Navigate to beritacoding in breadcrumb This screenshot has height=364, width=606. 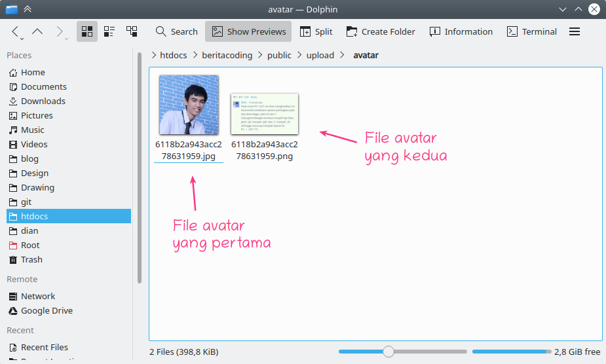coord(227,55)
